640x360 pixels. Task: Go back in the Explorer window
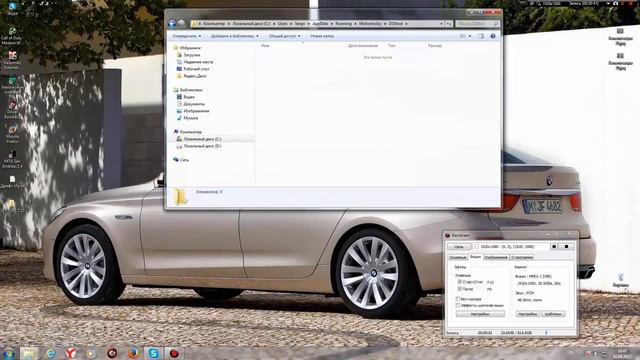tap(172, 24)
